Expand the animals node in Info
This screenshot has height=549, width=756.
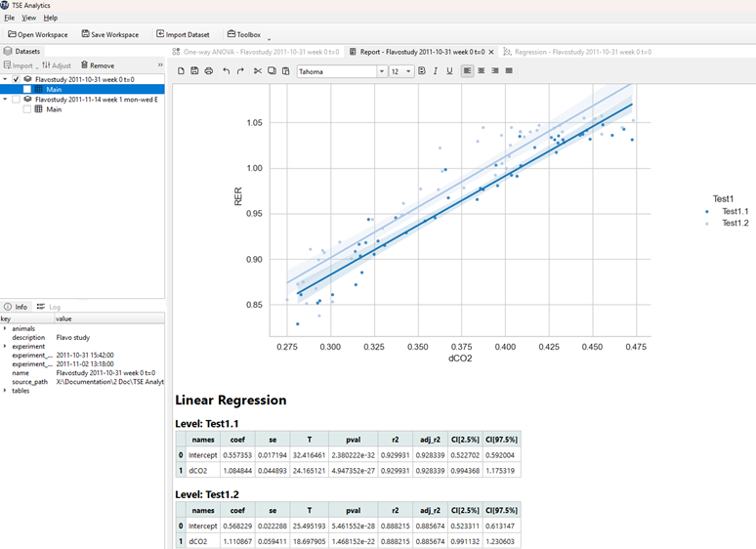pos(5,329)
